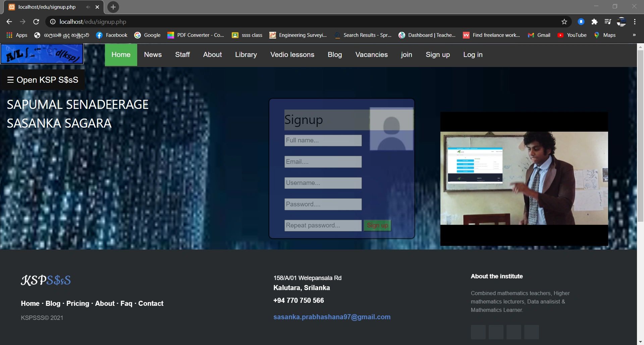Open the Library nav item

(246, 55)
